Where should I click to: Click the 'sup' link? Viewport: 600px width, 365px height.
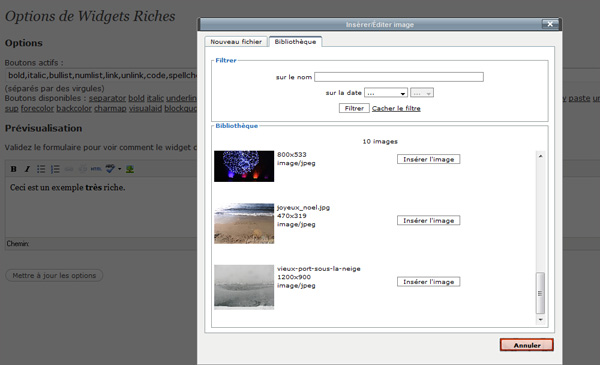[x=11, y=108]
